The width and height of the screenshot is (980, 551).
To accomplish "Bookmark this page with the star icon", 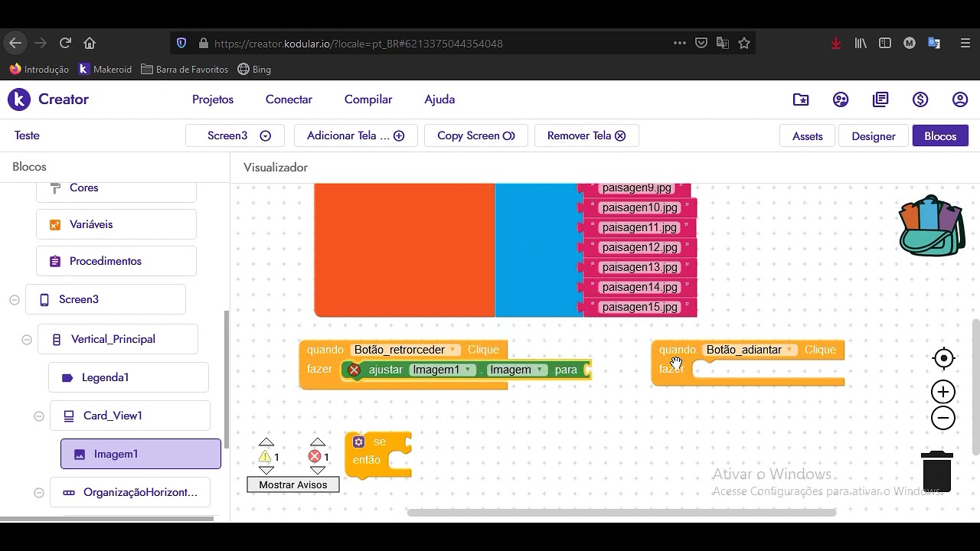I will coord(743,44).
